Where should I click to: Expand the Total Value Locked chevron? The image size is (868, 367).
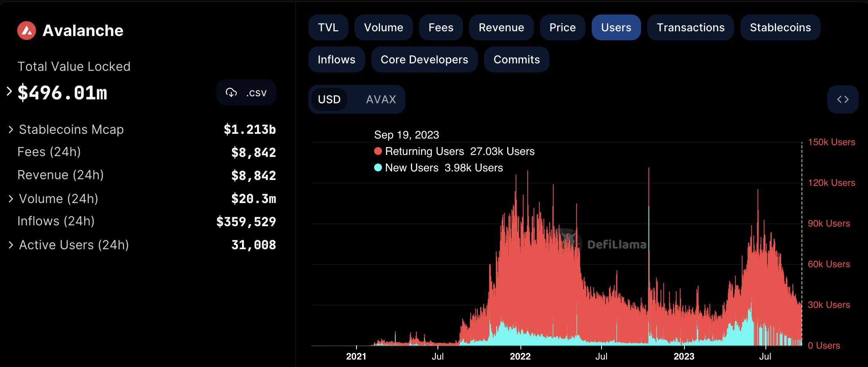9,91
